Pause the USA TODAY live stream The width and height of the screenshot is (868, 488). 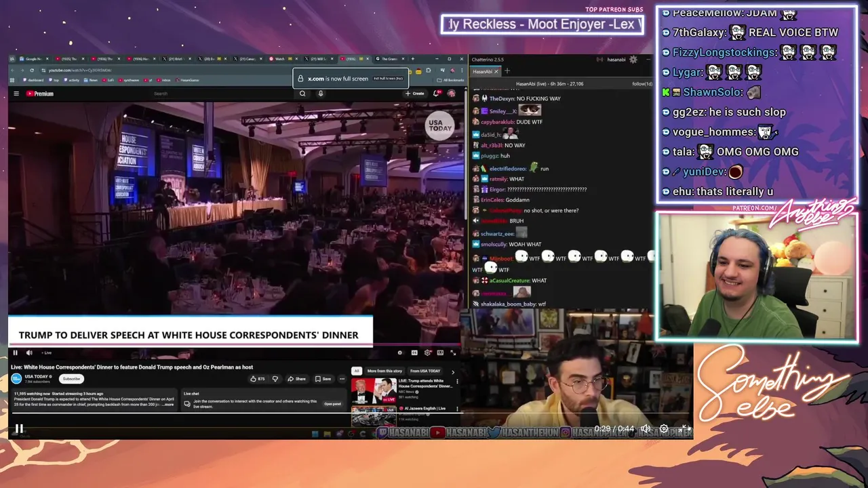[15, 352]
